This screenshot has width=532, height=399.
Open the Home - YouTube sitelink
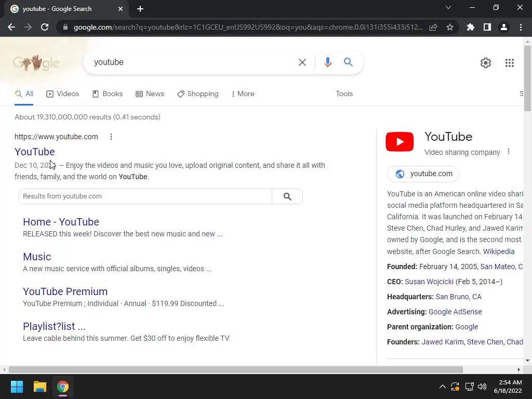[x=61, y=222]
